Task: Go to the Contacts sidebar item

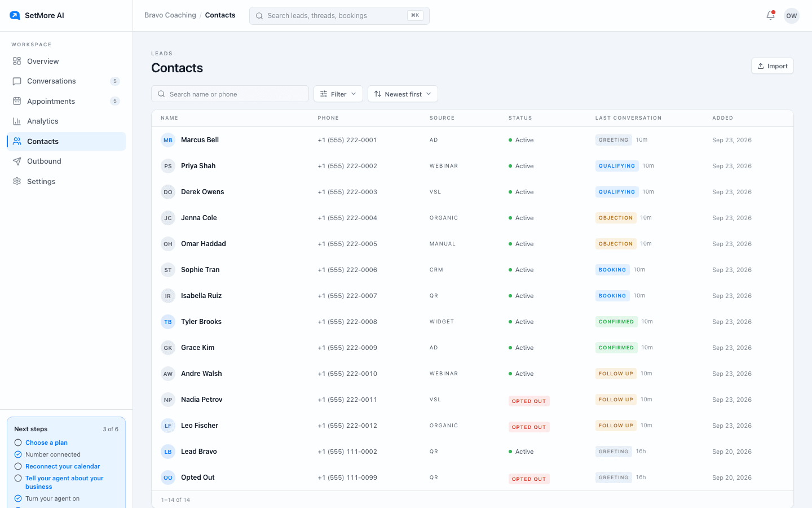Action: coord(67,141)
